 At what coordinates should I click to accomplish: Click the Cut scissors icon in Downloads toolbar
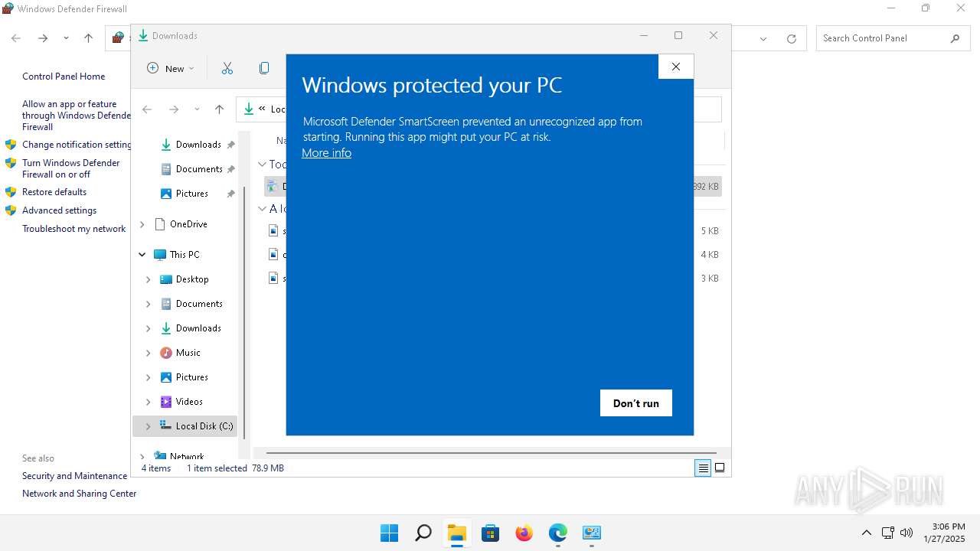(227, 68)
